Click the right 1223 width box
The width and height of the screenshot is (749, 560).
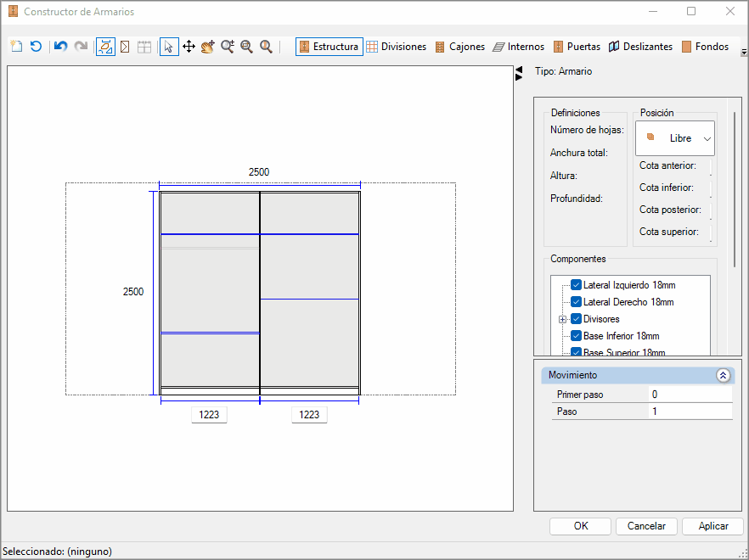click(309, 415)
